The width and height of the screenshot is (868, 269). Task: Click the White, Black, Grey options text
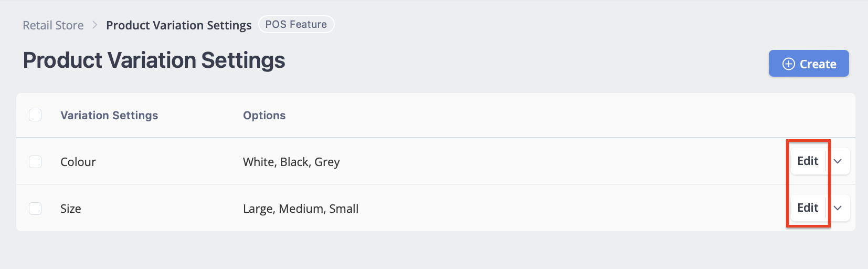(291, 162)
